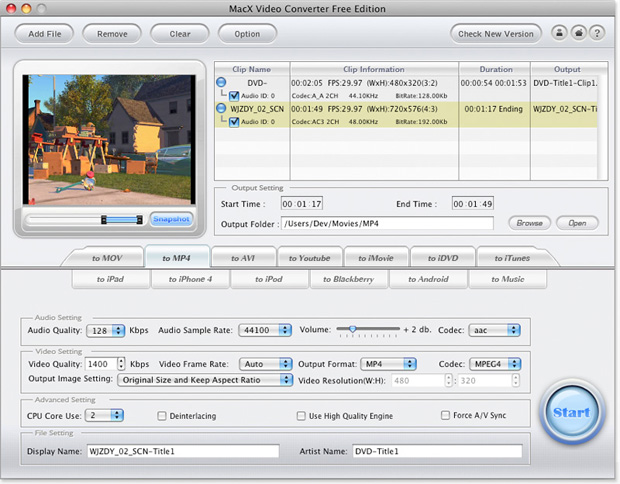The image size is (620, 484).
Task: Take a Snapshot of the preview
Action: pyautogui.click(x=171, y=219)
